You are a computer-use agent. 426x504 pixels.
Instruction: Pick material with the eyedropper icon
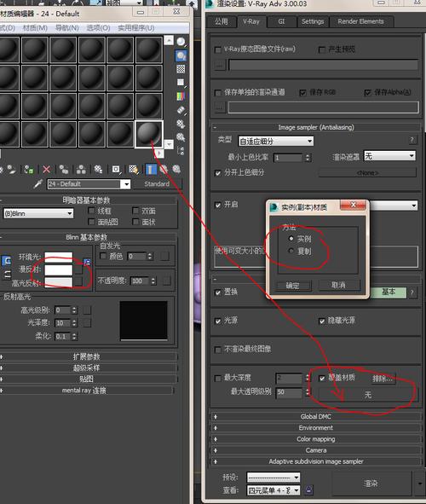coord(38,184)
